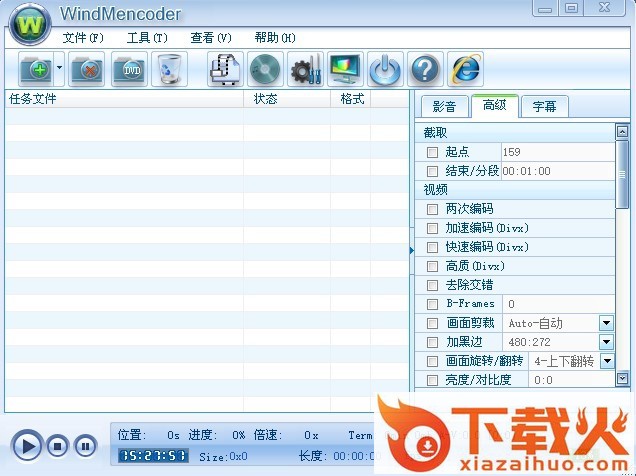
Task: Open the question mark help icon
Action: (x=425, y=69)
